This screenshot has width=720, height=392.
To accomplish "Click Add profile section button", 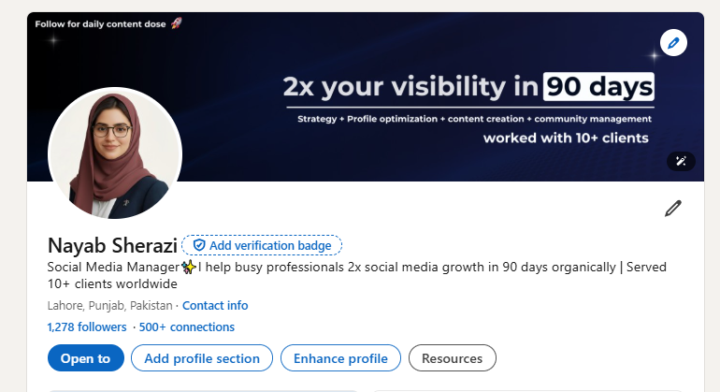I will [x=202, y=358].
